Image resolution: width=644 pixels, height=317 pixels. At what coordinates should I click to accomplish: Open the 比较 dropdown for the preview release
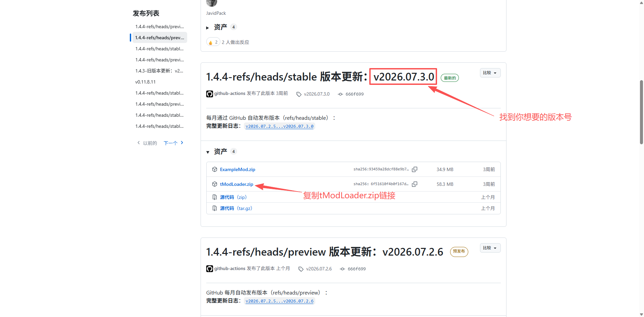point(490,248)
